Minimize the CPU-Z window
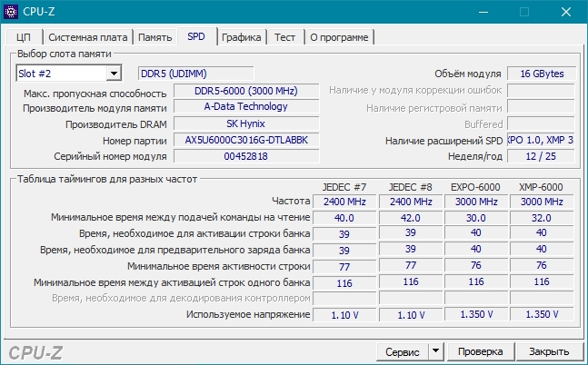 [x=482, y=12]
